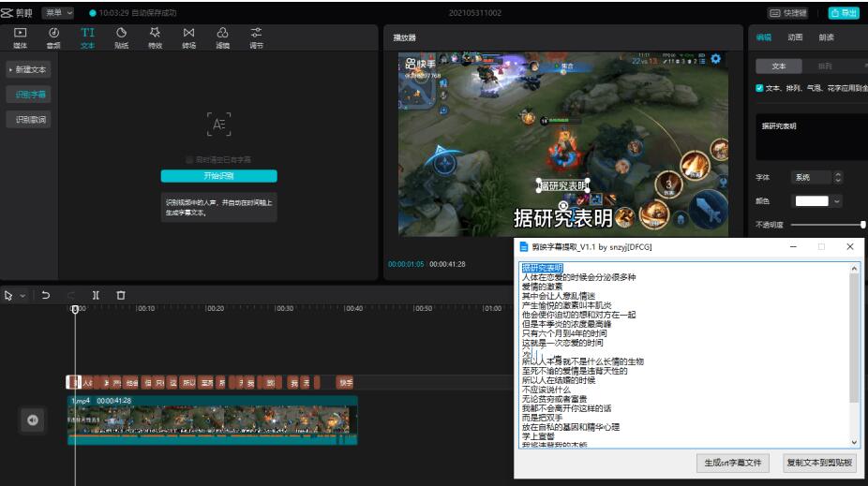Click the subtitle list scrollbar up arrow
The image size is (868, 486).
coord(854,268)
